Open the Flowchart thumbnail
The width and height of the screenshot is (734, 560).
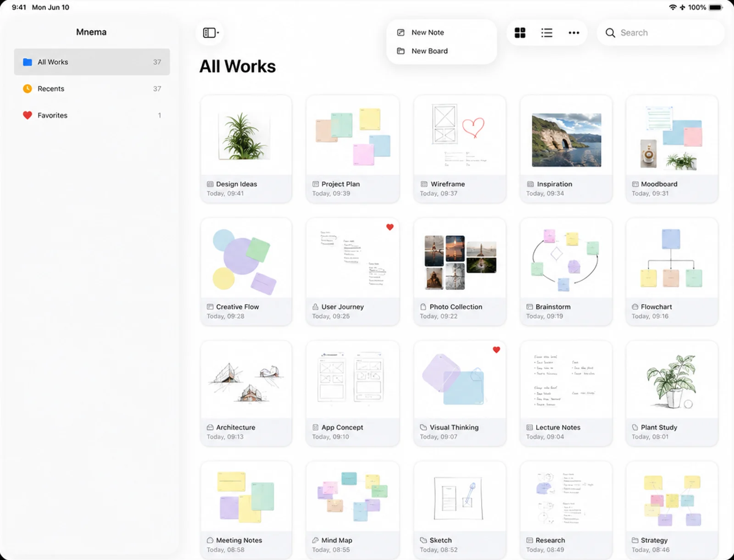click(672, 258)
